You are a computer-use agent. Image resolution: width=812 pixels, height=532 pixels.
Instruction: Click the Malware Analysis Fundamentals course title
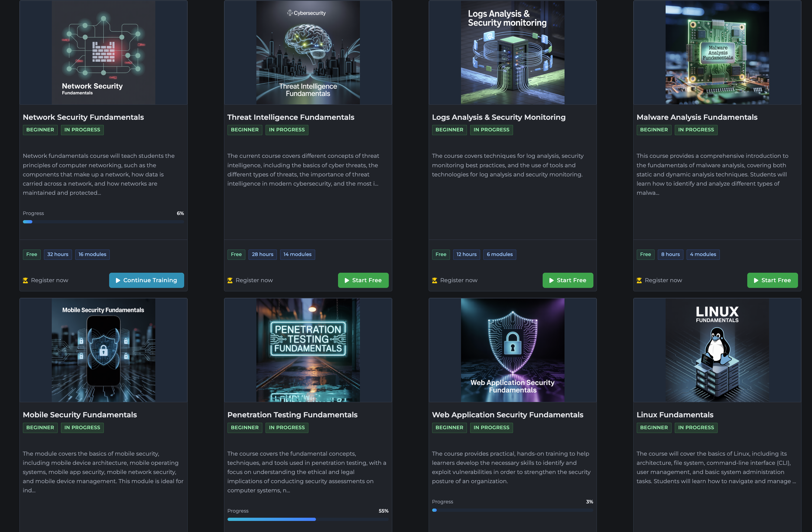(x=697, y=117)
